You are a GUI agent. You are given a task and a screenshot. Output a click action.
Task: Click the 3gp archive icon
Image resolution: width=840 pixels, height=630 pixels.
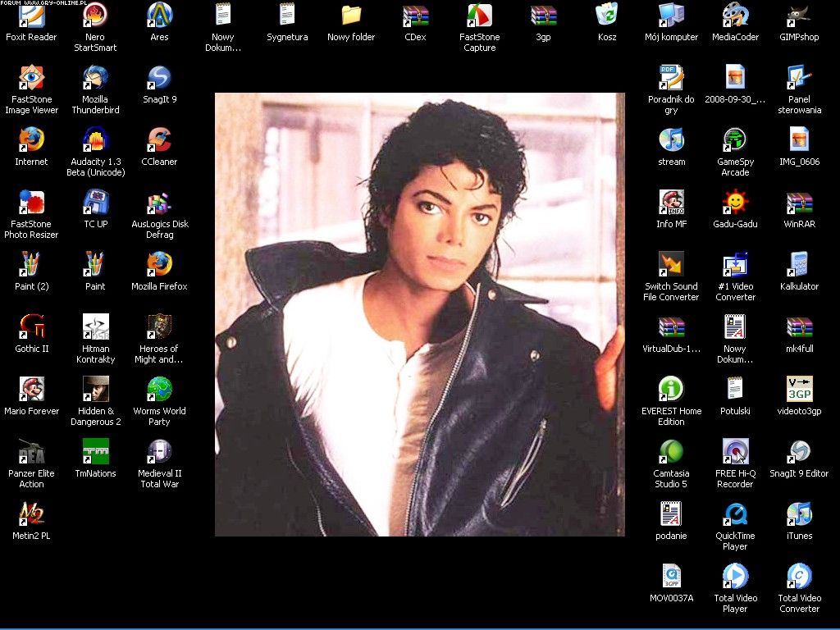[543, 16]
